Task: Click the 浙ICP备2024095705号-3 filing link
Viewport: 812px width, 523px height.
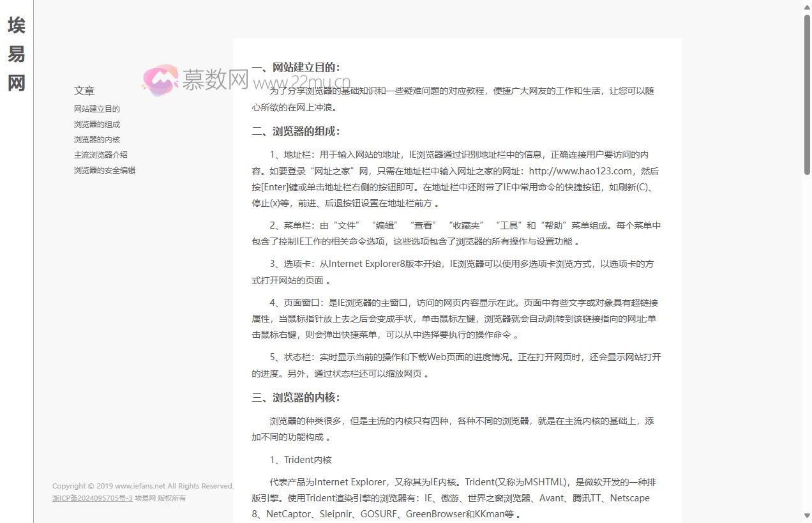Action: click(x=92, y=498)
